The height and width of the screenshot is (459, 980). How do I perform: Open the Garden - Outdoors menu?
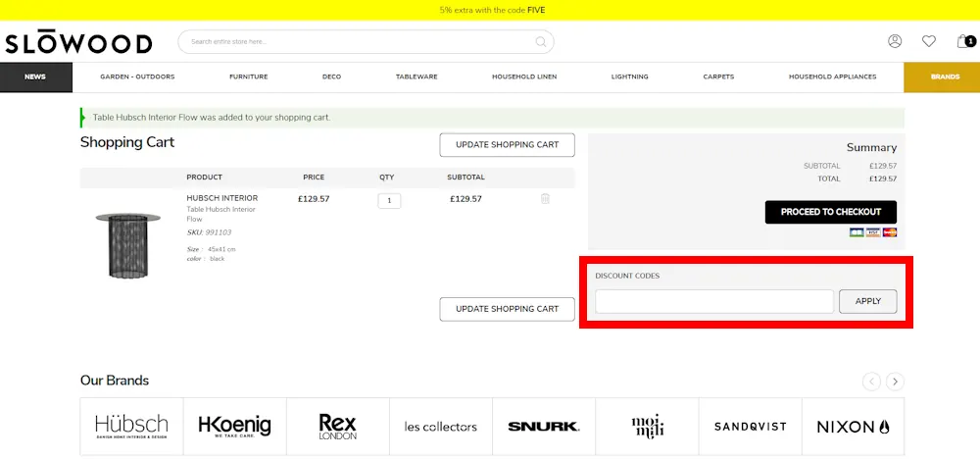pyautogui.click(x=137, y=76)
